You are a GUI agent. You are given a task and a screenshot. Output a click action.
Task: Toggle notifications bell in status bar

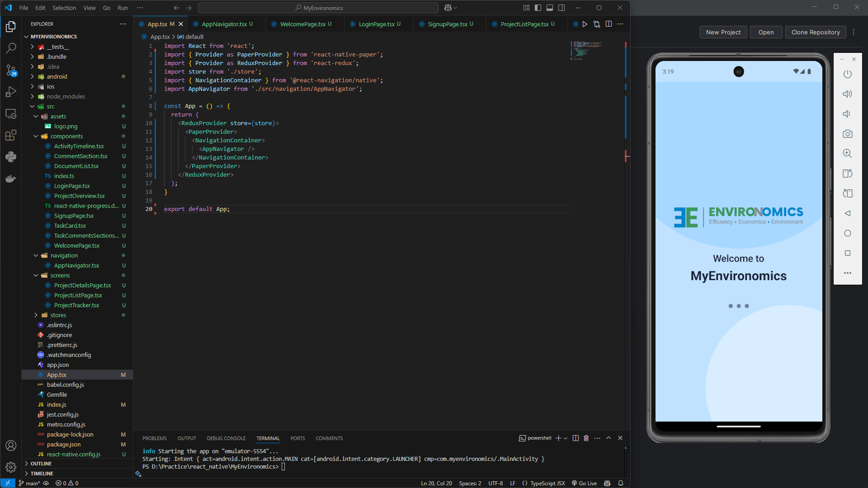pyautogui.click(x=621, y=483)
